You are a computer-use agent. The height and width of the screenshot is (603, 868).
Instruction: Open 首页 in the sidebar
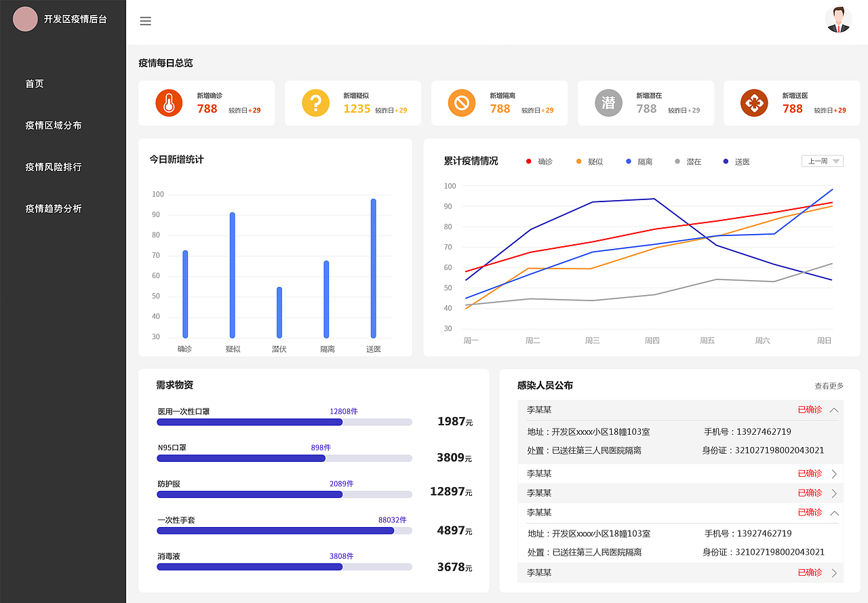pyautogui.click(x=35, y=84)
